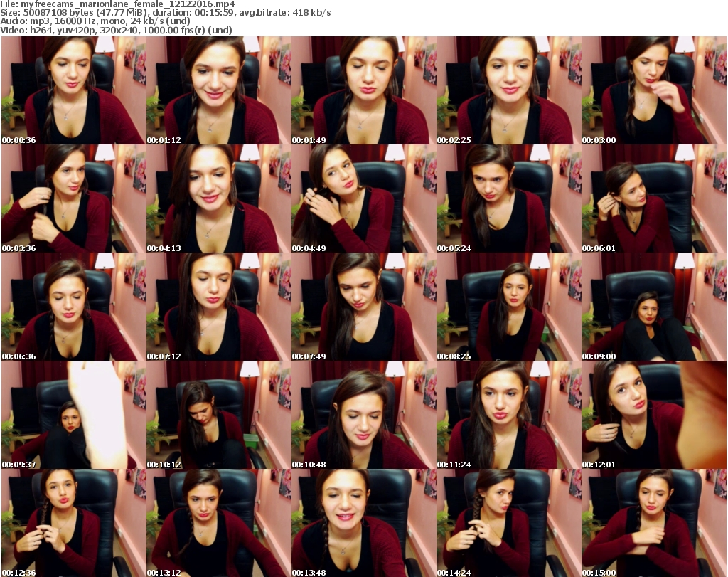Click the thumbnail stamped 00:14:24
The image size is (728, 577).
coord(509,523)
